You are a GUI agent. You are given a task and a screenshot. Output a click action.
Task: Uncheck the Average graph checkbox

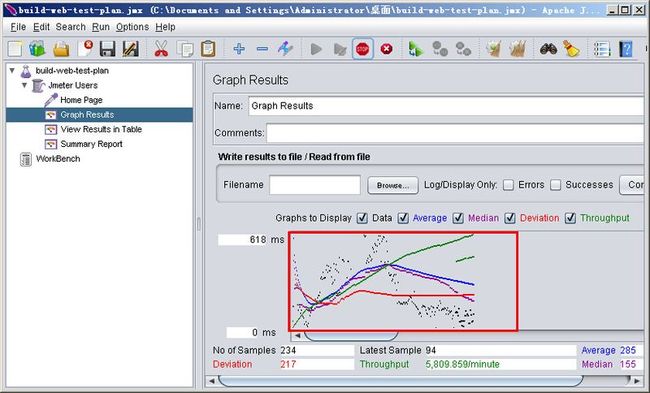(403, 218)
